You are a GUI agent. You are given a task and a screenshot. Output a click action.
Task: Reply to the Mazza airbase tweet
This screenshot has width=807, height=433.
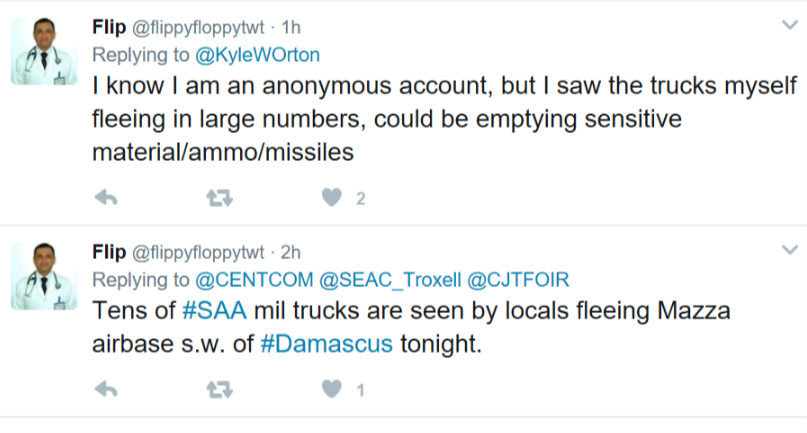tap(106, 389)
